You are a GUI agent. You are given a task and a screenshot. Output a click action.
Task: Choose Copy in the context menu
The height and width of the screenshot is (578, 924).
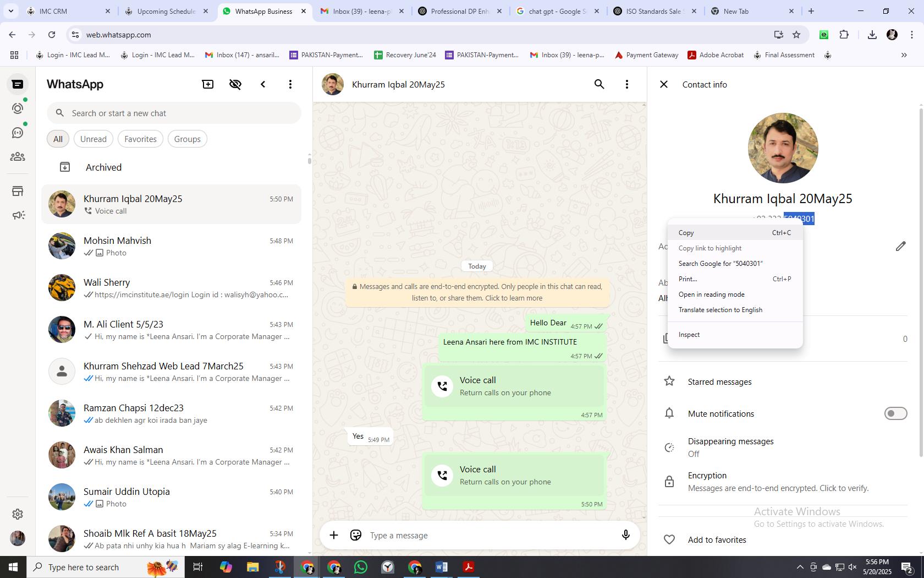click(735, 233)
